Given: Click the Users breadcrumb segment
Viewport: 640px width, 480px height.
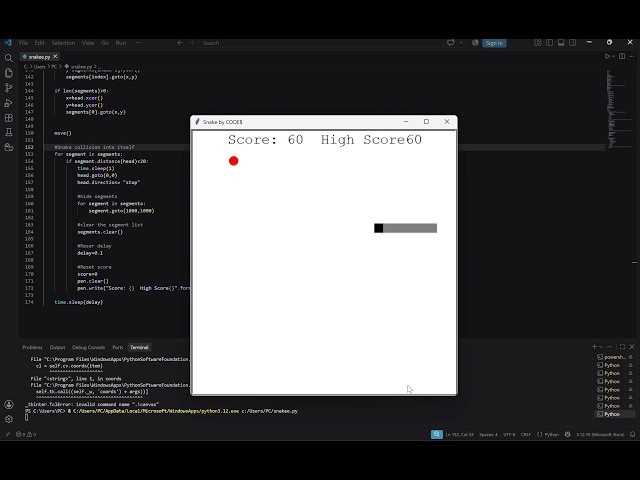Looking at the screenshot, I should tap(40, 66).
